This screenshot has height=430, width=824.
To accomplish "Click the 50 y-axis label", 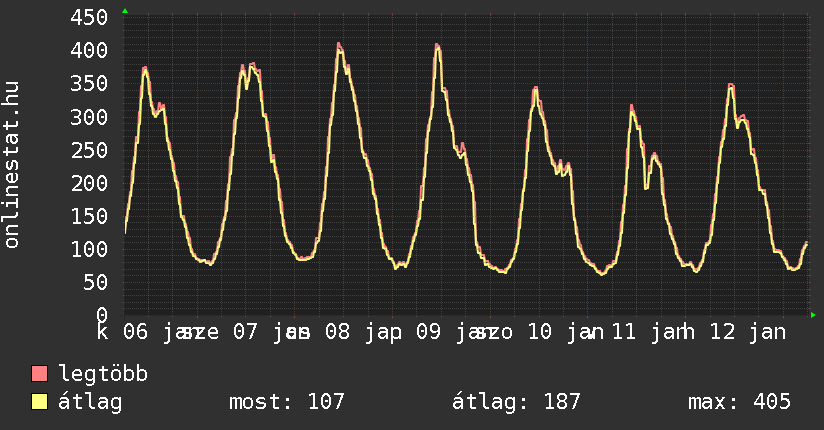I will click(x=98, y=282).
